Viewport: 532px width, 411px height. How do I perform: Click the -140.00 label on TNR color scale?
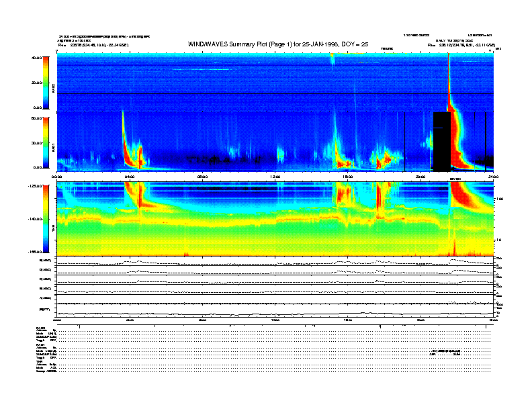point(36,219)
